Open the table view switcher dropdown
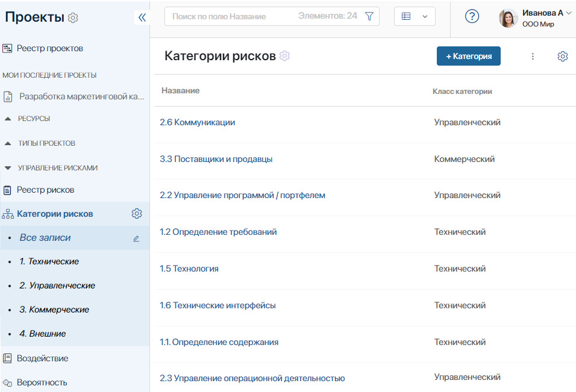This screenshot has height=392, width=576. click(x=415, y=16)
